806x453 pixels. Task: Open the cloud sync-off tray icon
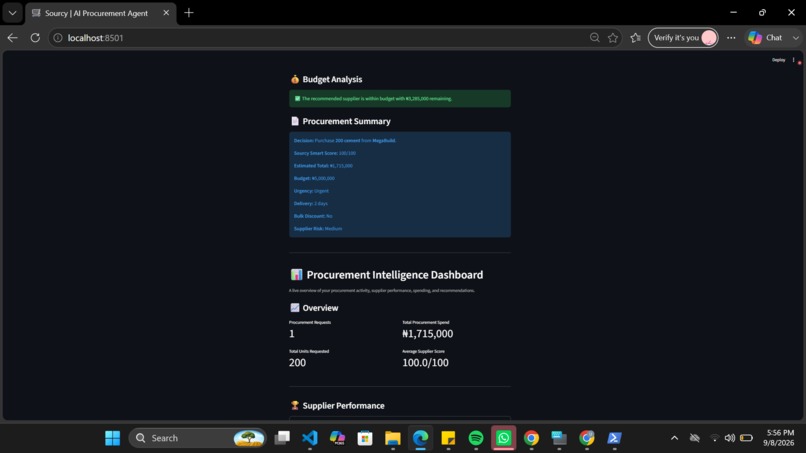tap(694, 438)
